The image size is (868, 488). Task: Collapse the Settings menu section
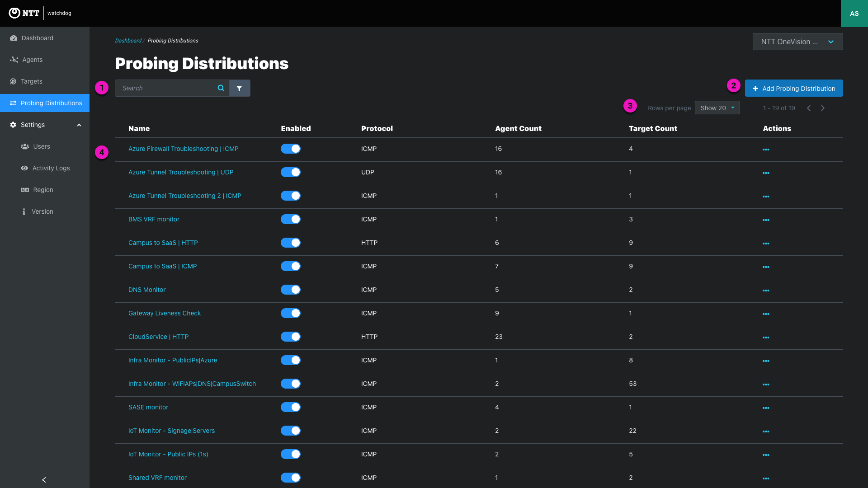click(x=45, y=125)
